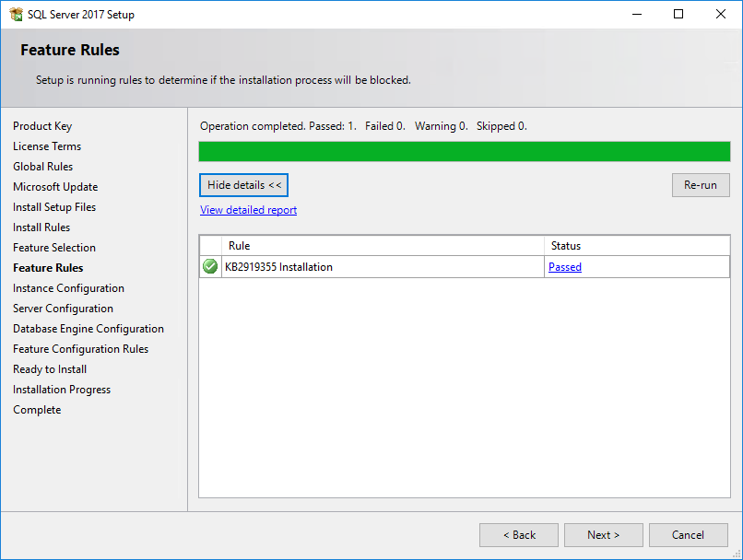Image resolution: width=743 pixels, height=560 pixels.
Task: Select Feature Selection step
Action: (54, 248)
